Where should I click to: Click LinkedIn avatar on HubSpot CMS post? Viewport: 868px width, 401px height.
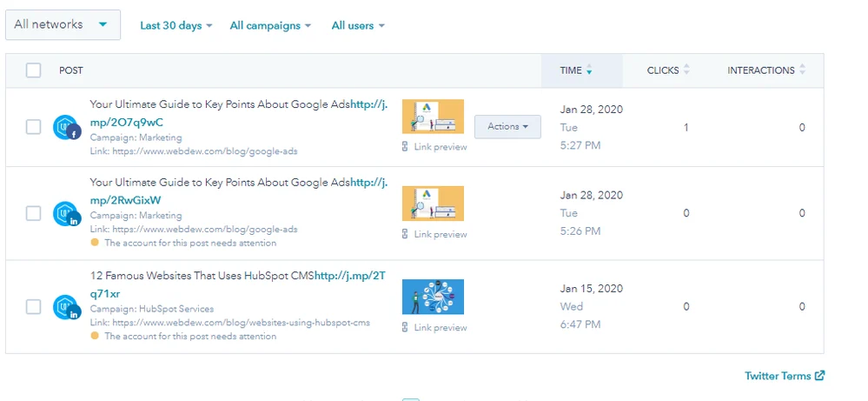[66, 307]
